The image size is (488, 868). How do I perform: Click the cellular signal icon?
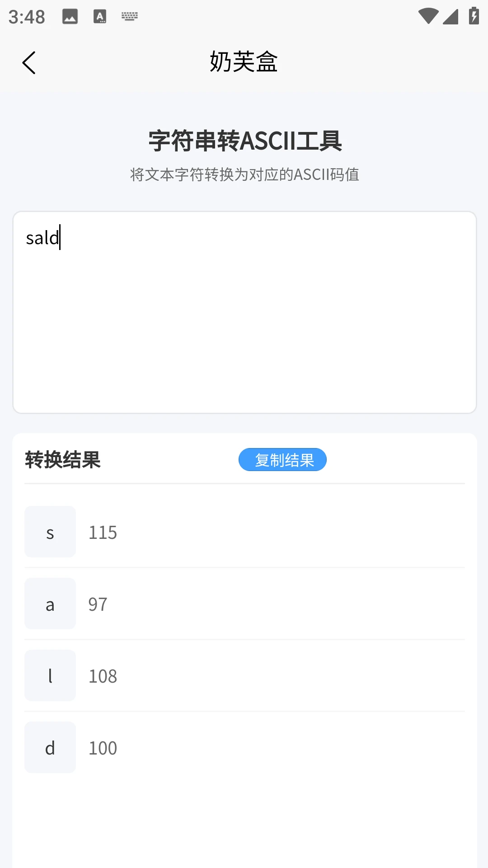[450, 16]
